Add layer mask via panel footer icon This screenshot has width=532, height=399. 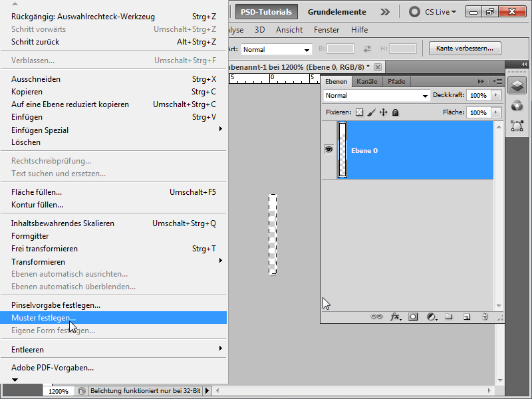[x=413, y=317]
